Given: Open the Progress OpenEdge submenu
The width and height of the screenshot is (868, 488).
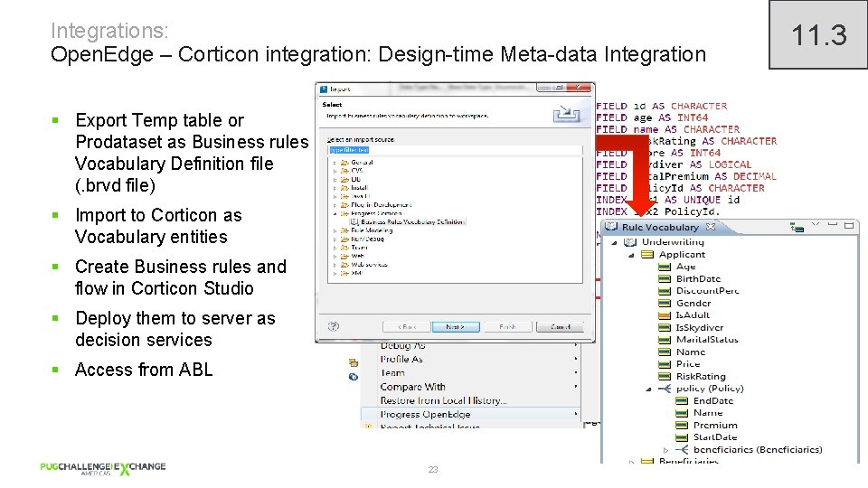Looking at the screenshot, I should click(x=470, y=415).
